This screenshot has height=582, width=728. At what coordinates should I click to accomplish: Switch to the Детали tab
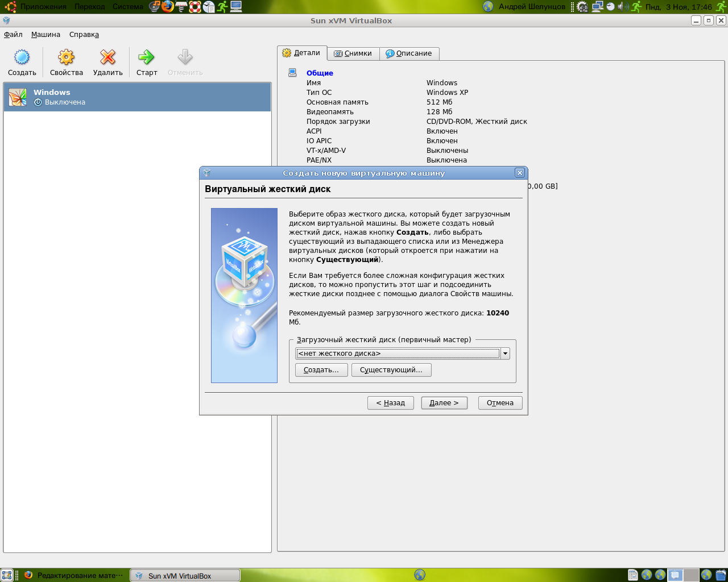302,53
